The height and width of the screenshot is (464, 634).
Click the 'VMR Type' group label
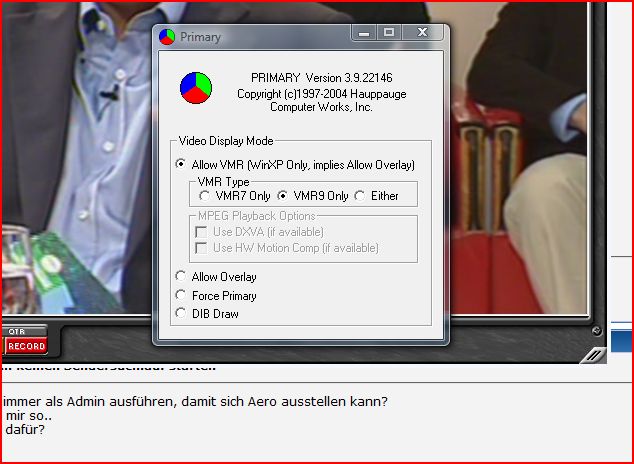(x=224, y=182)
